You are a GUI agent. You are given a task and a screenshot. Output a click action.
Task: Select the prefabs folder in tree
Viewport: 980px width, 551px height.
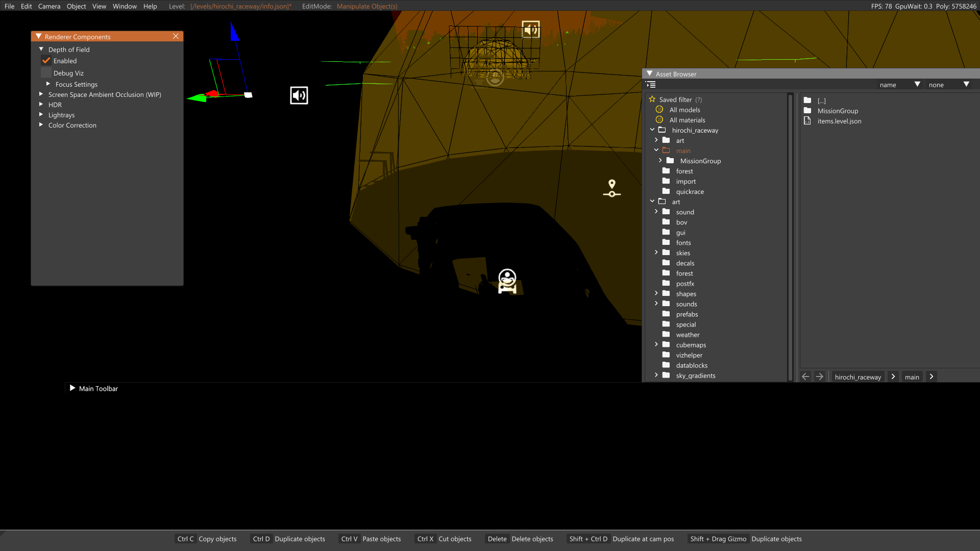pos(687,314)
